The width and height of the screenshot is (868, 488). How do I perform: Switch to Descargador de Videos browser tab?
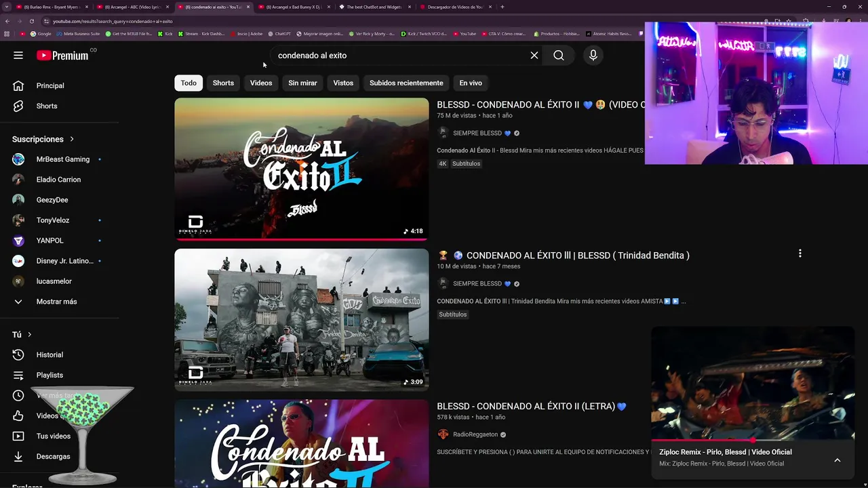pos(454,7)
